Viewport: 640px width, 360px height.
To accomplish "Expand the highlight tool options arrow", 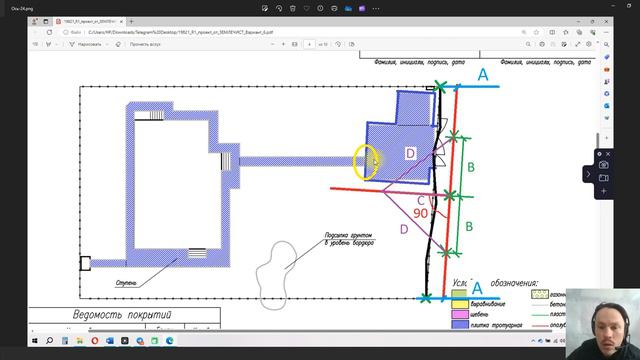I will (57, 44).
